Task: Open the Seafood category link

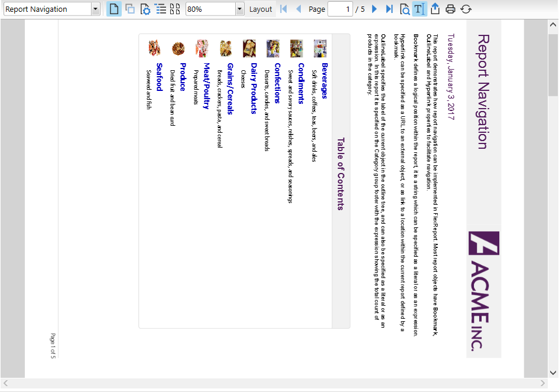Action: pos(159,77)
